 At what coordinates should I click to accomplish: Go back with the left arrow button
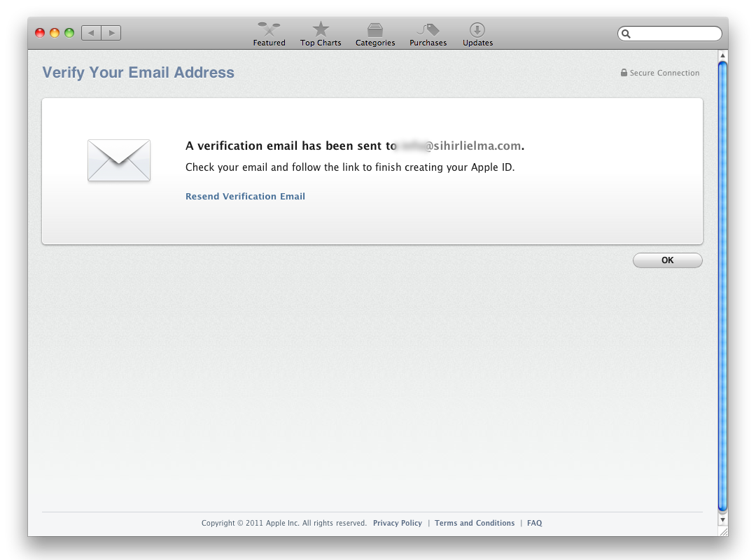tap(91, 33)
